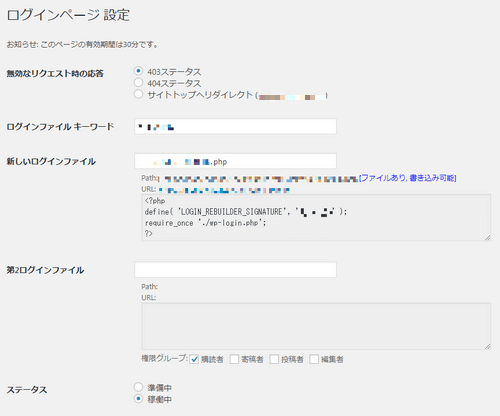Click the お知らせ notice about 30分 validity

tap(82, 44)
